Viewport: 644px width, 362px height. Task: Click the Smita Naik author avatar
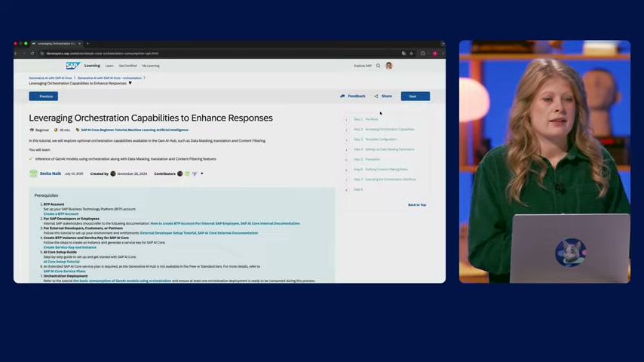[x=33, y=173]
